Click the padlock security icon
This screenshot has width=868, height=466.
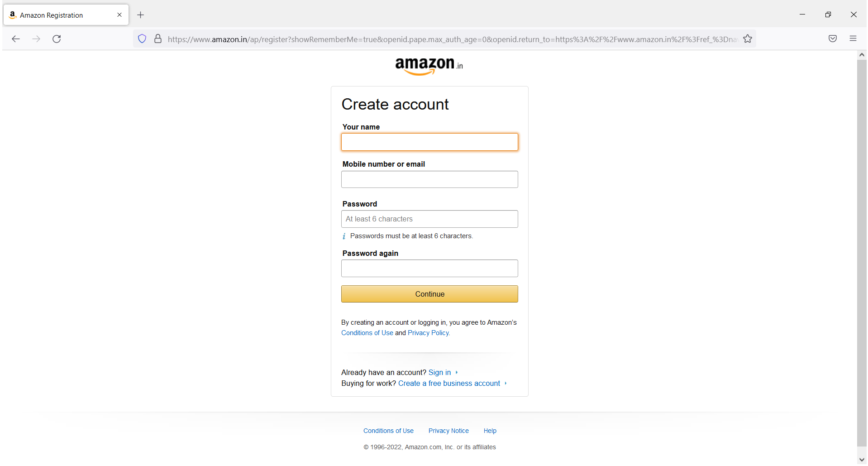[158, 38]
